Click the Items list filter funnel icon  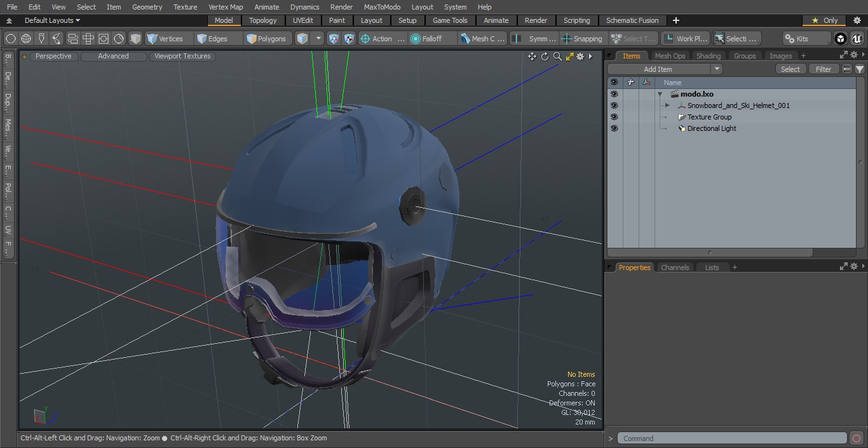pos(859,69)
